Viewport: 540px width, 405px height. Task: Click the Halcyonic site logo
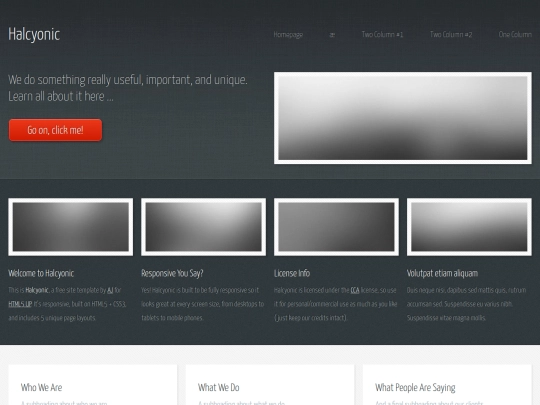34,34
